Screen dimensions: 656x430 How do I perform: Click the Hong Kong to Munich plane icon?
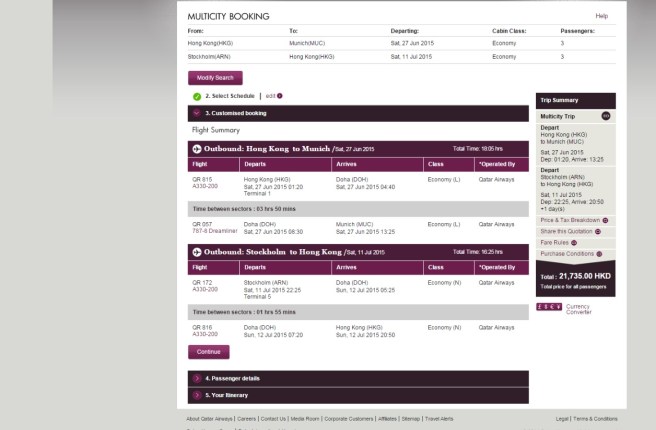(x=197, y=149)
